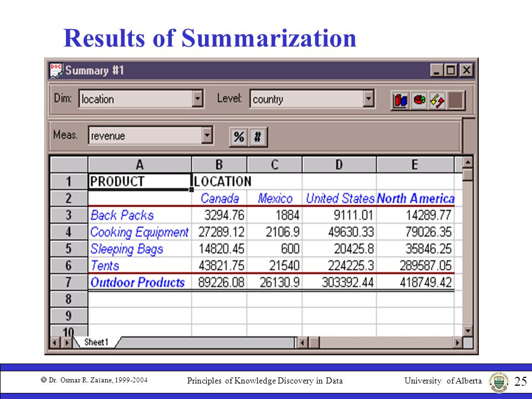Viewport: 532px width, 399px height.
Task: Click the University of Alberta crest logo
Action: point(498,382)
